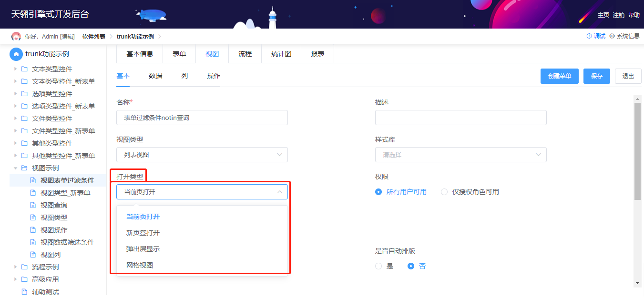The width and height of the screenshot is (644, 297).
Task: Open the 数据 sub-tab
Action: 155,76
